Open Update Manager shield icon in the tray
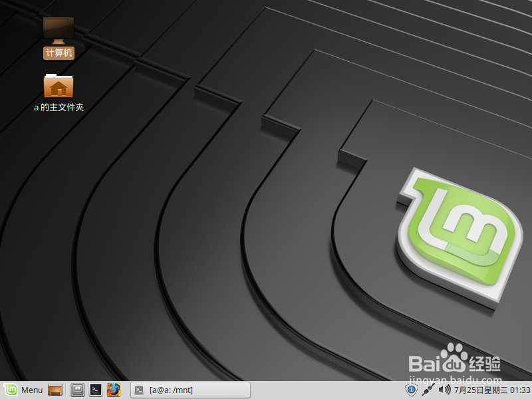This screenshot has width=532, height=399. (x=412, y=390)
